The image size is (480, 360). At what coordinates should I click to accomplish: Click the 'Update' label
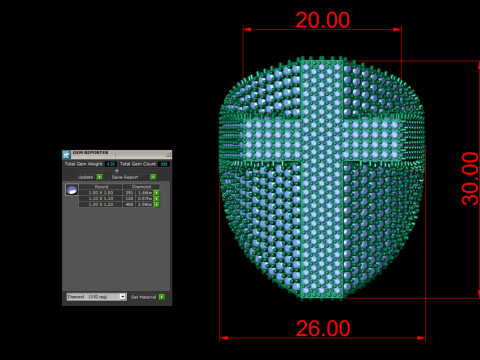coord(86,177)
